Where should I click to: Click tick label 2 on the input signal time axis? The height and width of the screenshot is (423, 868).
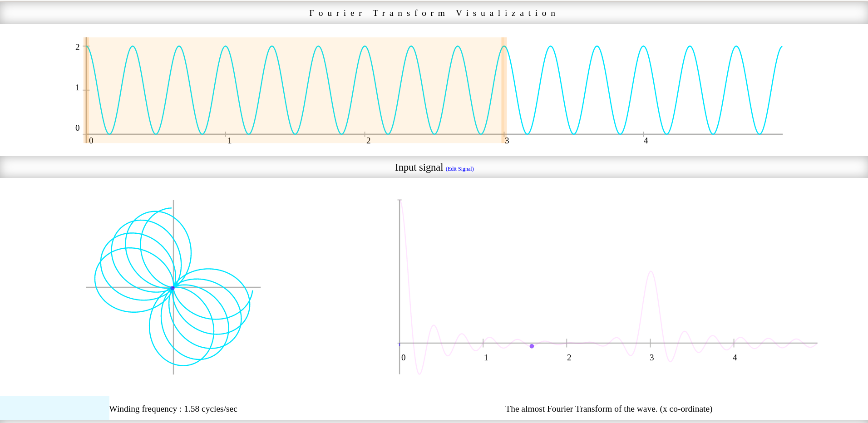pos(368,141)
